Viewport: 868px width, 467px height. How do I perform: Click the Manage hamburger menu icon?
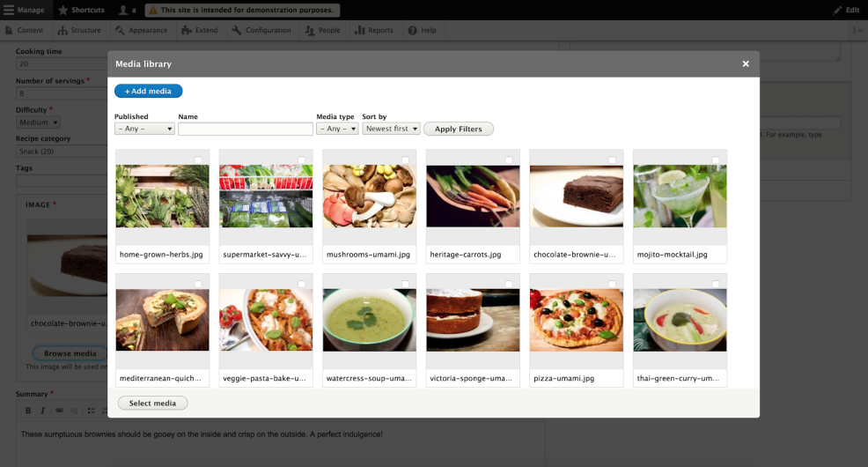point(9,10)
